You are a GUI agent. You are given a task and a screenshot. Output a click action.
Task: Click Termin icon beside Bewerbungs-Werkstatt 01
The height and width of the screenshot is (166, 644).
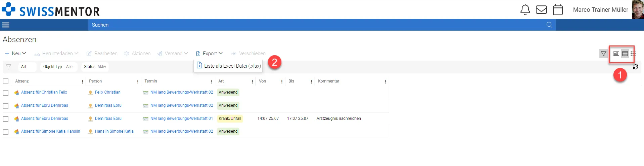(x=146, y=119)
